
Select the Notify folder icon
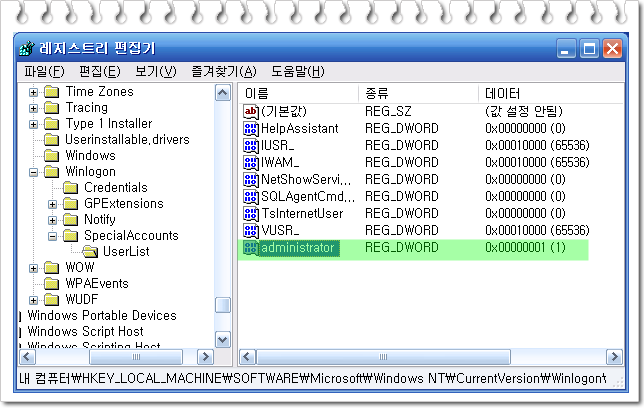[x=70, y=220]
